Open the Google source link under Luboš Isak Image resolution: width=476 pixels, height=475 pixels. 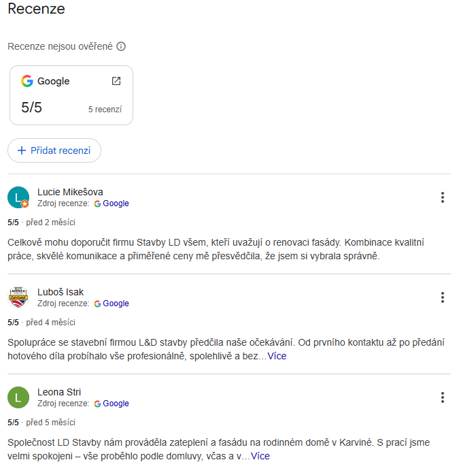click(112, 304)
